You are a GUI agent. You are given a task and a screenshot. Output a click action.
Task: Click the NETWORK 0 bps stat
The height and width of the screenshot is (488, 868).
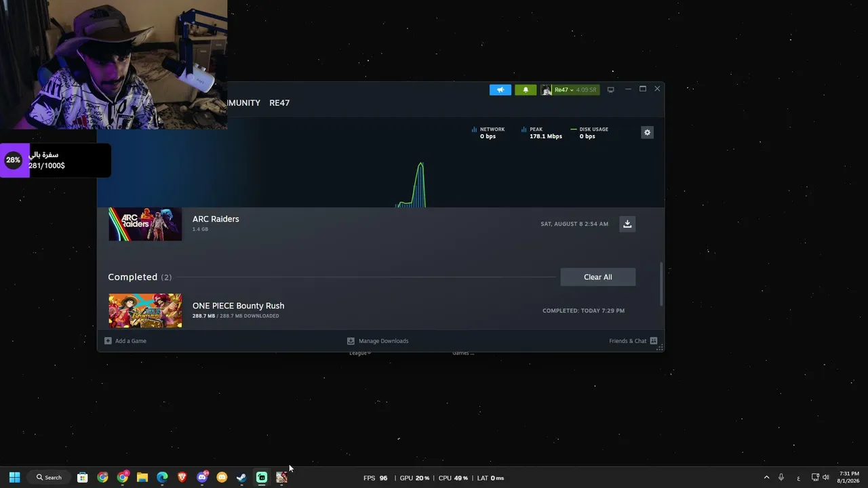coord(488,133)
